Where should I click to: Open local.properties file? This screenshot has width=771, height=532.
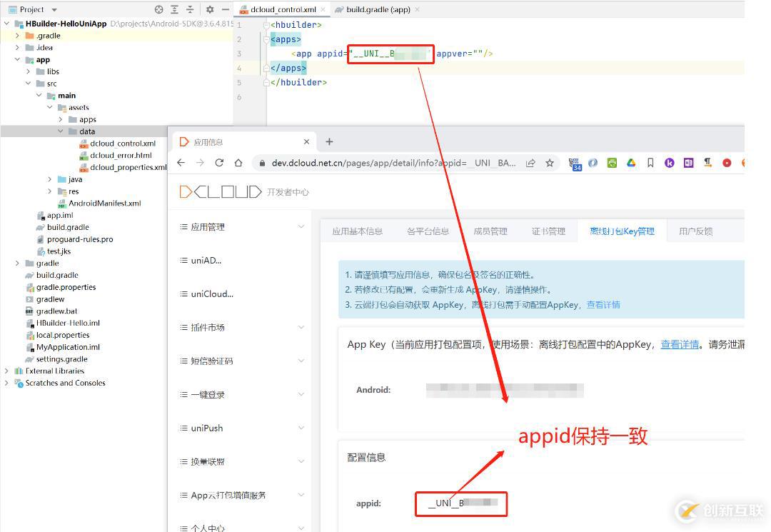click(62, 335)
